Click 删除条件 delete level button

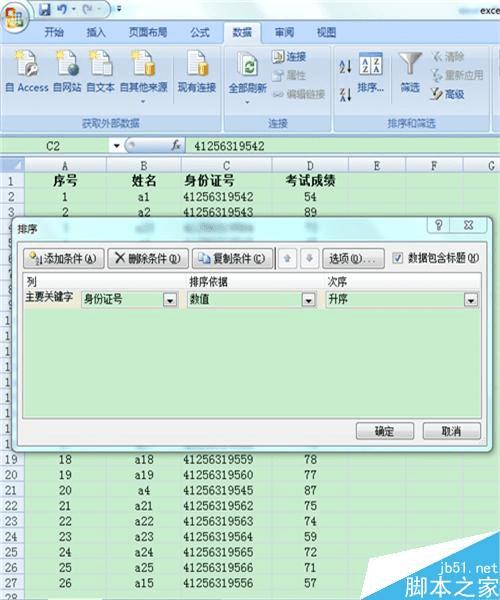(148, 259)
